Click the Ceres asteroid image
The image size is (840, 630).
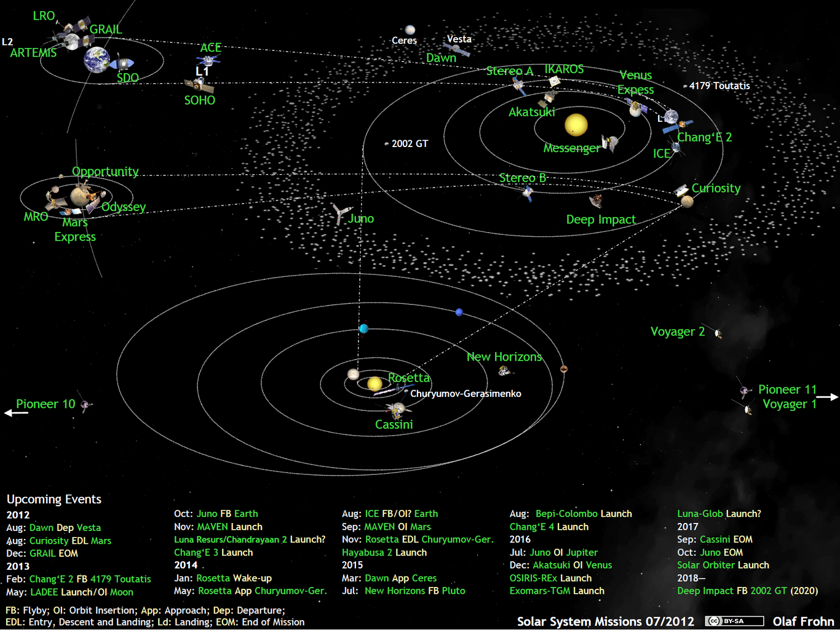(410, 30)
